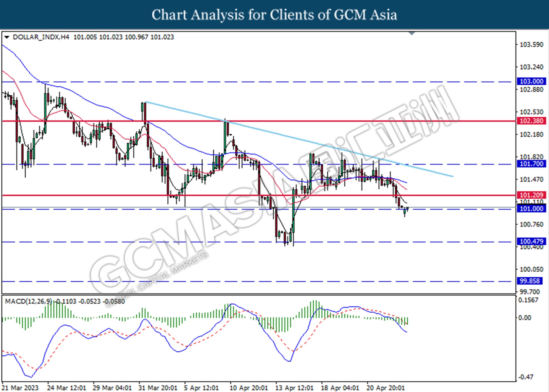
Task: Click the Chart Analysis for Clients header title
Action: (x=274, y=15)
